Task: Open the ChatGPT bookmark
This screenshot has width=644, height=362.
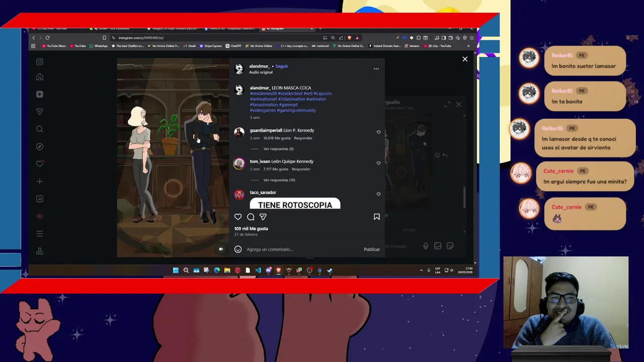Action: (x=233, y=46)
